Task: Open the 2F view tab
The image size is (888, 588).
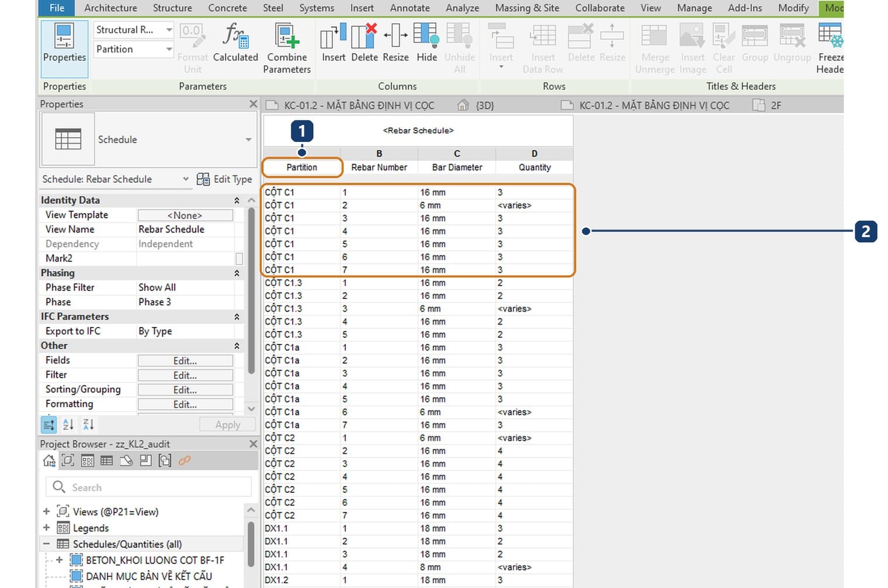Action: [768, 106]
